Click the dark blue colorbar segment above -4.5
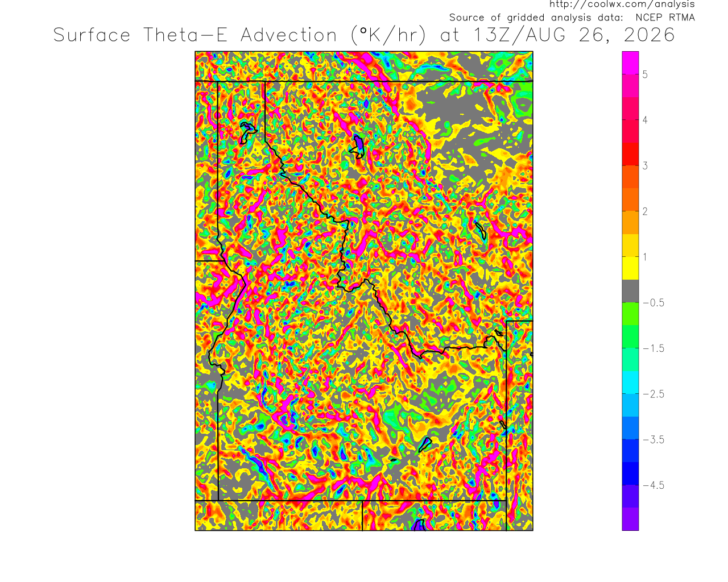The width and height of the screenshot is (728, 582). 630,473
